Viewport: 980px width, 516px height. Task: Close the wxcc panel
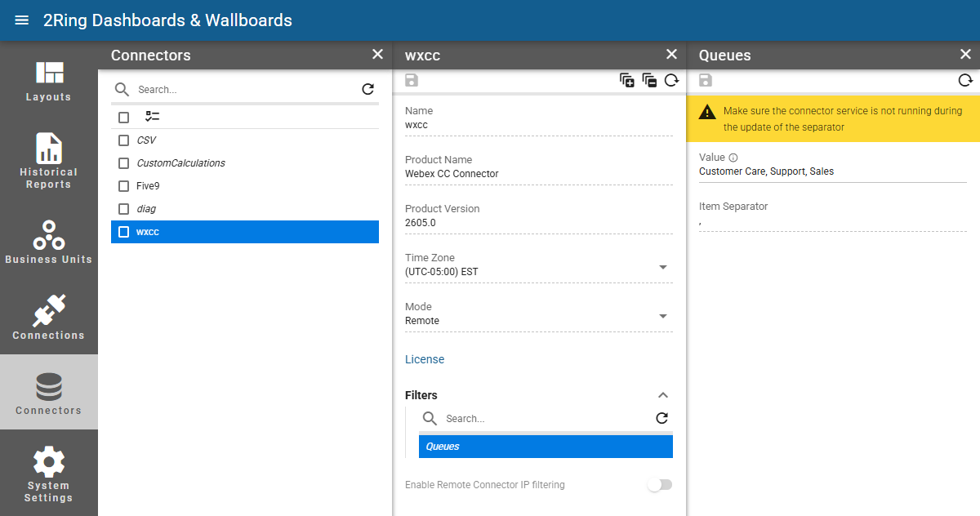[671, 54]
